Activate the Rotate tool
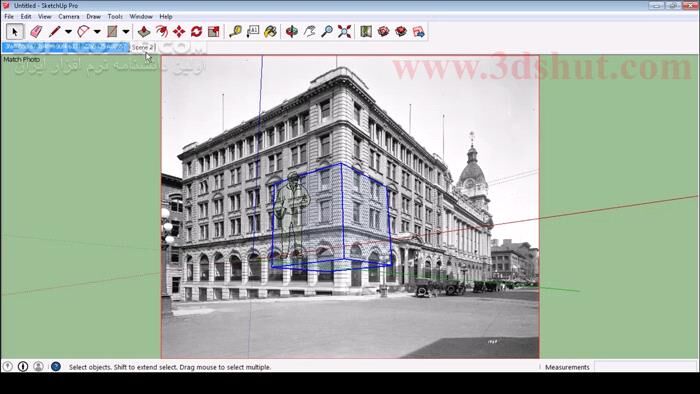The width and height of the screenshot is (700, 394). point(196,32)
